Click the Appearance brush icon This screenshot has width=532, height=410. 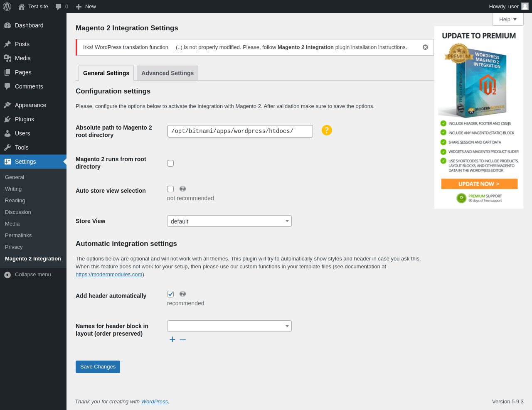(7, 105)
